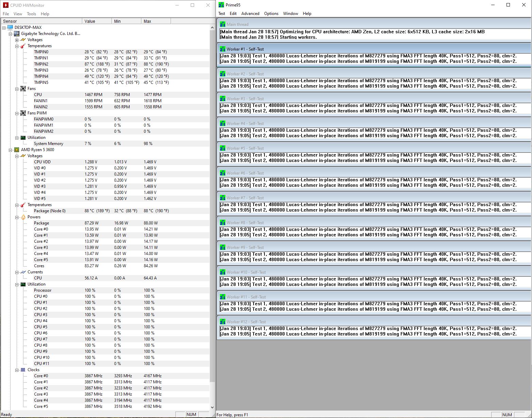The height and width of the screenshot is (418, 532).
Task: Click the CPU Voltages waveform icon
Action: [x=23, y=156]
